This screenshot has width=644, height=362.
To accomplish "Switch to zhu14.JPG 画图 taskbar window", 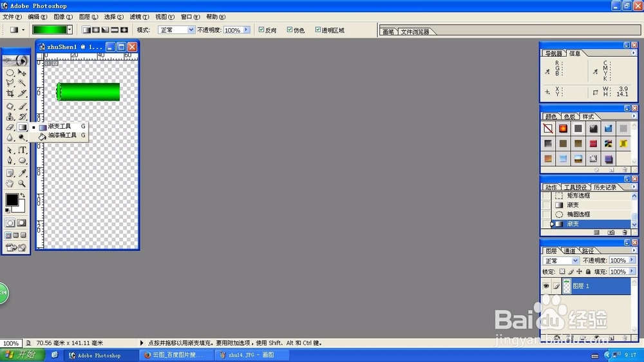I will click(251, 355).
